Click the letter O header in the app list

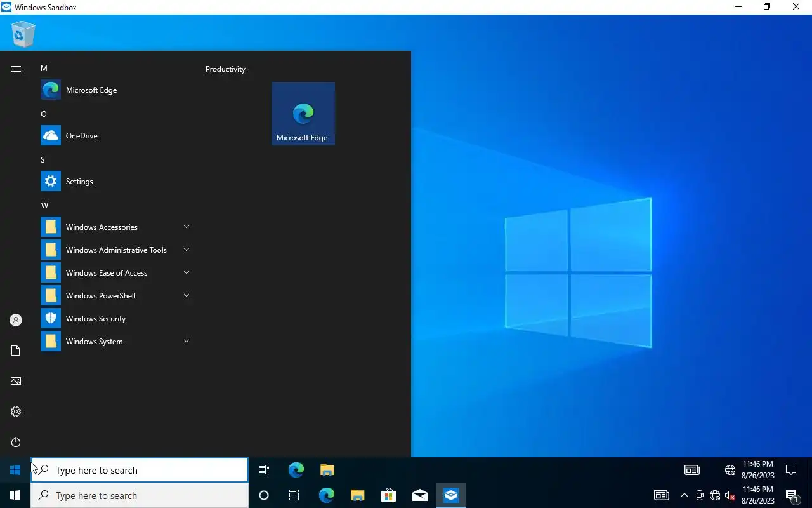[x=44, y=114]
